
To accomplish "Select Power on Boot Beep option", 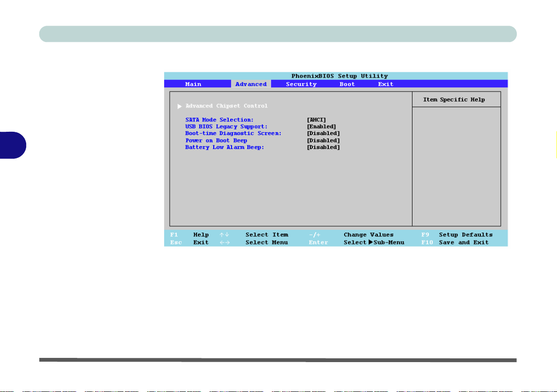I will coord(216,141).
